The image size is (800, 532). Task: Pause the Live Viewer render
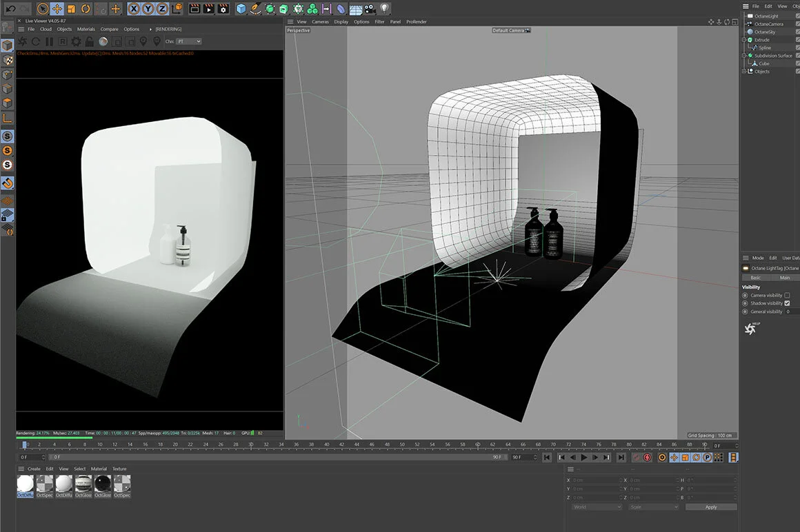pyautogui.click(x=49, y=42)
